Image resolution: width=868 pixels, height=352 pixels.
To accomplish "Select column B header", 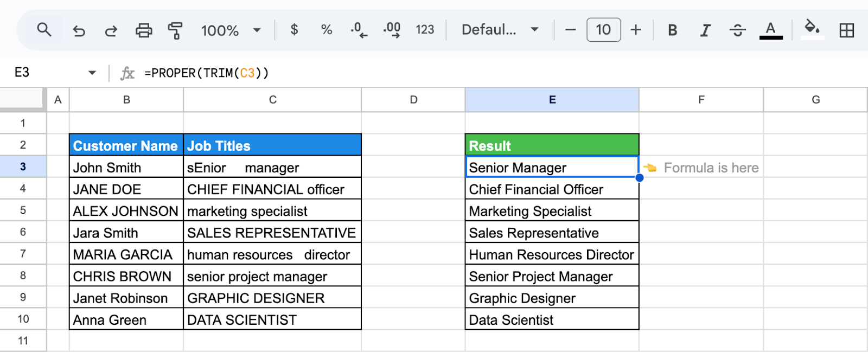I will point(126,100).
